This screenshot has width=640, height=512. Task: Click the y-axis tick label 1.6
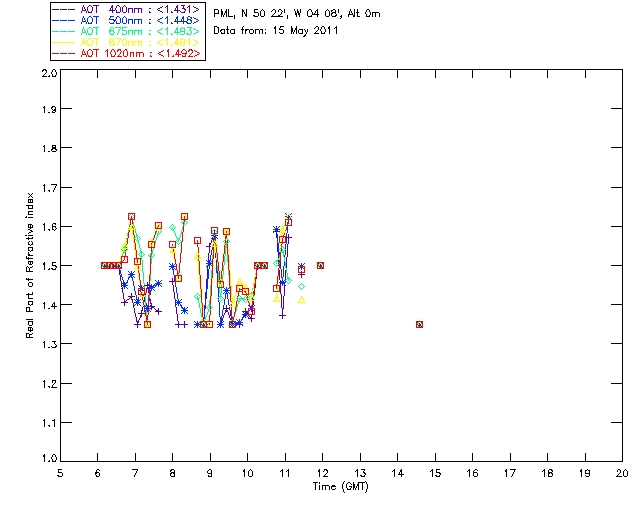pyautogui.click(x=49, y=227)
